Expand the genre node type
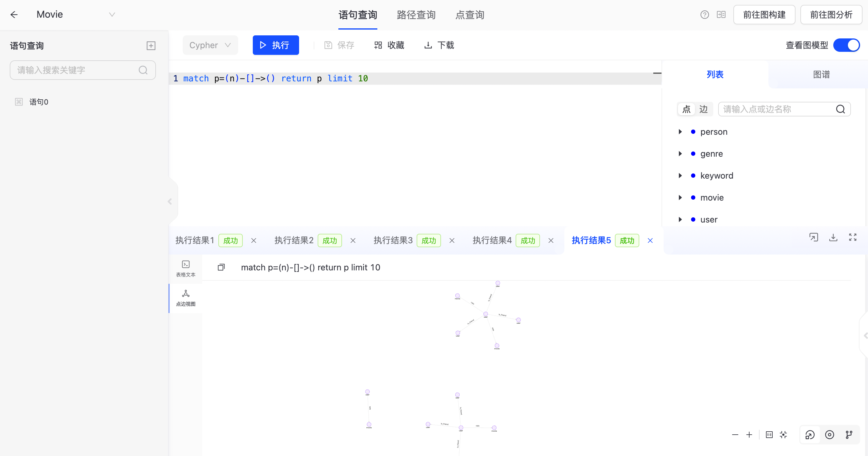The width and height of the screenshot is (868, 456). tap(680, 153)
